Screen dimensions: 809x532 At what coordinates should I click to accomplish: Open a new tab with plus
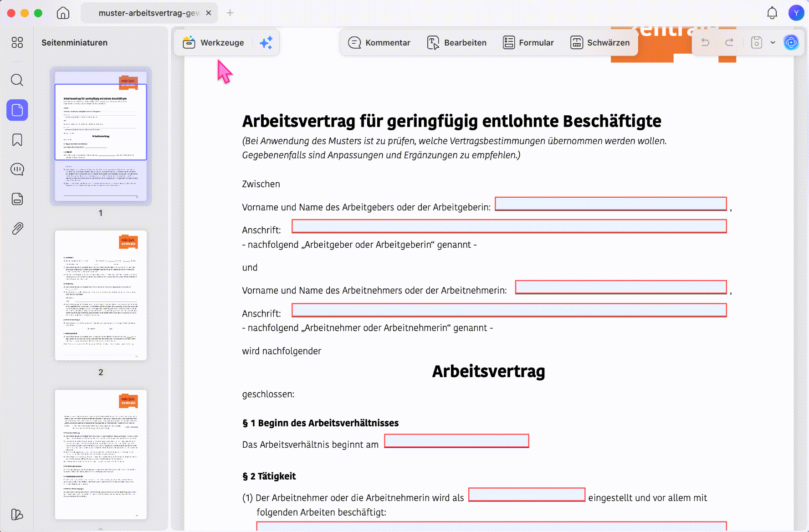230,13
